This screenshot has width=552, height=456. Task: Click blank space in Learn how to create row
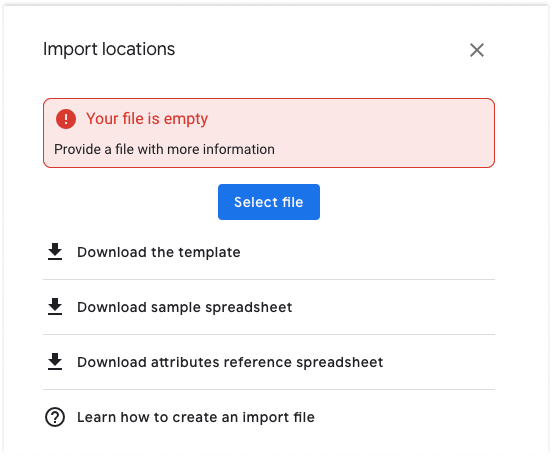point(405,417)
